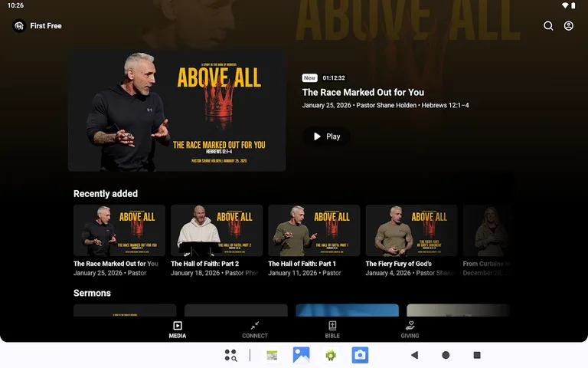
Task: Launch the camera app from the taskbar
Action: (360, 355)
